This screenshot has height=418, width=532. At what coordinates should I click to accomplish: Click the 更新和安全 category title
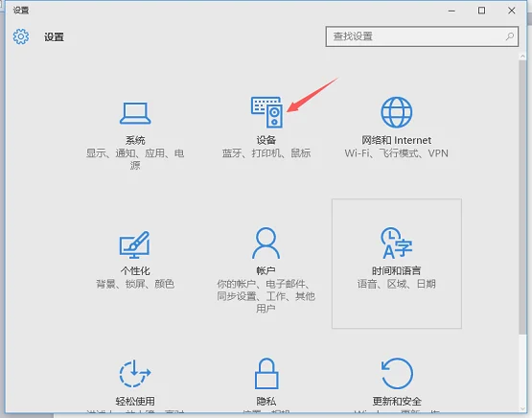(397, 402)
